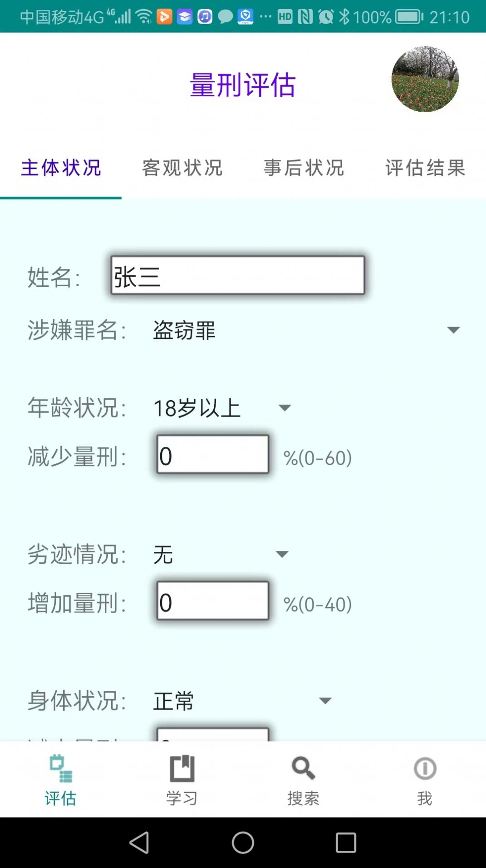486x868 pixels.
Task: Open the 评估 evaluation icon in bottom bar
Action: pyautogui.click(x=60, y=769)
